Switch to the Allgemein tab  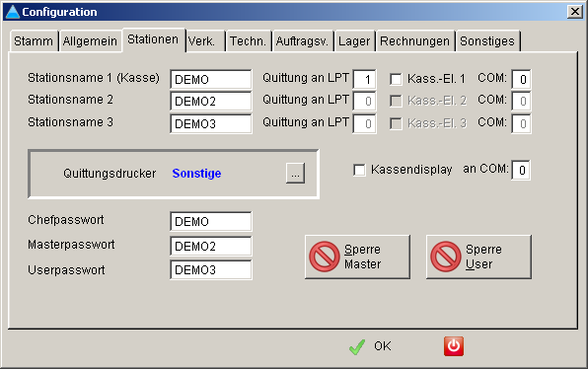(x=90, y=40)
